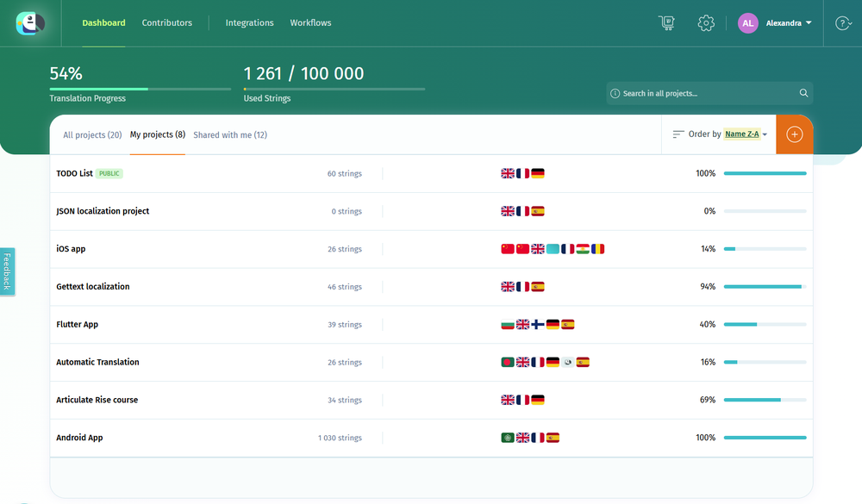The image size is (862, 504).
Task: Open the Android App project
Action: [79, 438]
